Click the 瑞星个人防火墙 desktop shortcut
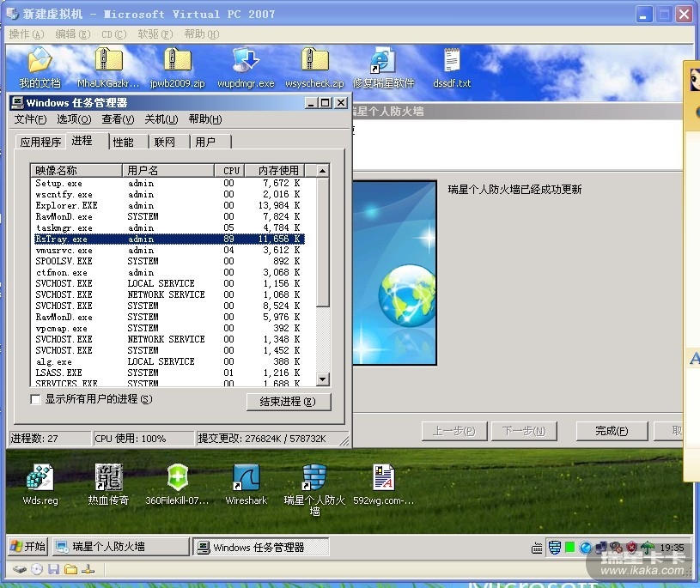This screenshot has width=700, height=588. [x=314, y=479]
